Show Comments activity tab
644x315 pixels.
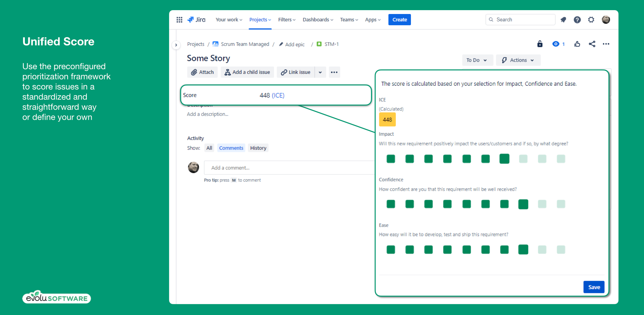click(x=231, y=148)
